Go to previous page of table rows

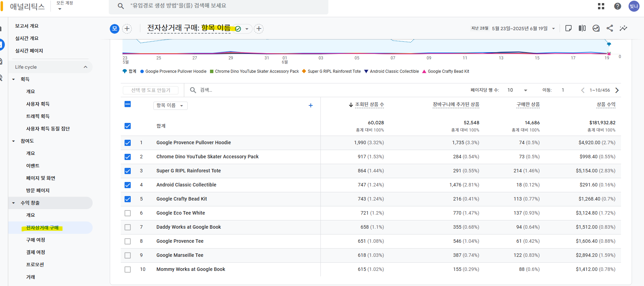(583, 90)
